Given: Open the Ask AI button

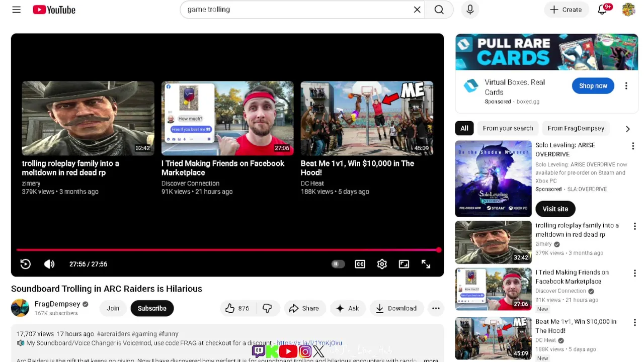Looking at the screenshot, I should (348, 308).
